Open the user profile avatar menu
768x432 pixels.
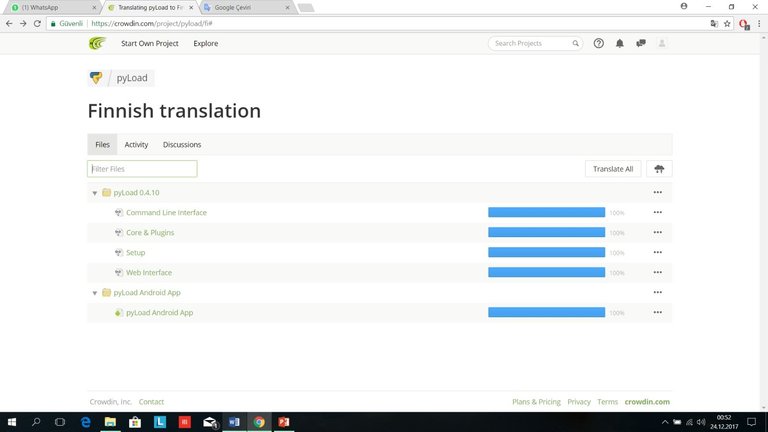pos(662,43)
